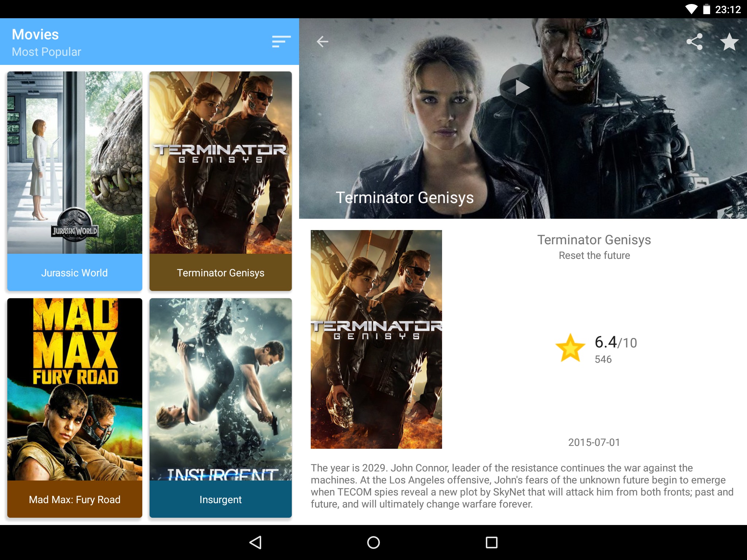The width and height of the screenshot is (747, 560).
Task: Open the Mad Max: Fury Road poster
Action: pos(75,389)
